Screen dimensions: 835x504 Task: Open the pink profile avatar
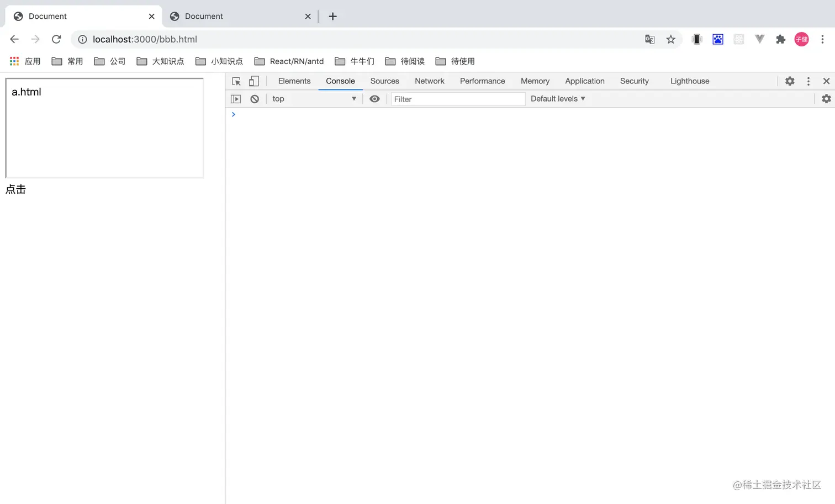[x=801, y=39]
